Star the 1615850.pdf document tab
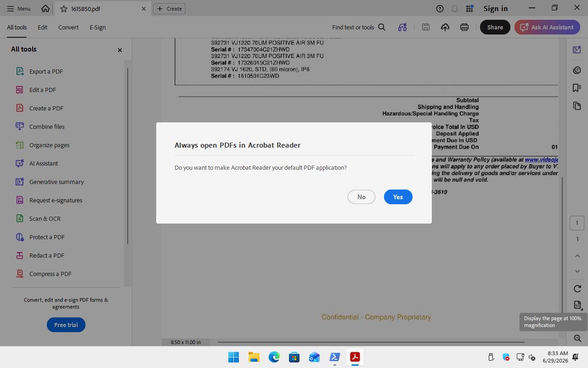This screenshot has width=588, height=368. pos(64,9)
